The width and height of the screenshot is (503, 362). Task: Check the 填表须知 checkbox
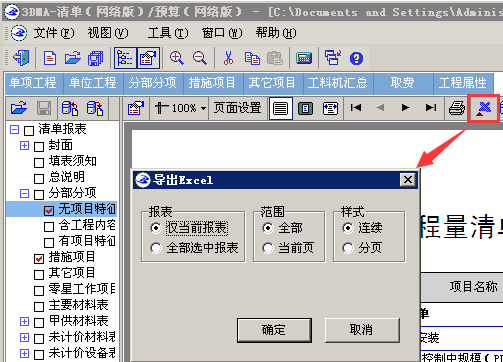39,163
